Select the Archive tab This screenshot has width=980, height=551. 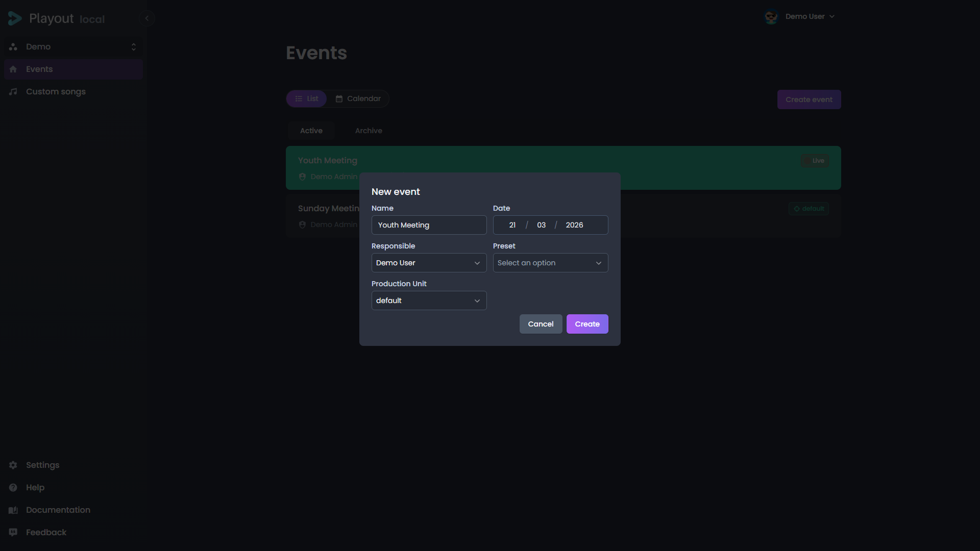tap(369, 131)
